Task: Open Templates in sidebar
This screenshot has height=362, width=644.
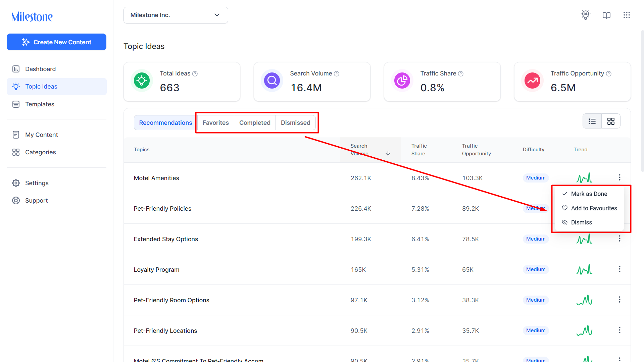Action: coord(56,104)
